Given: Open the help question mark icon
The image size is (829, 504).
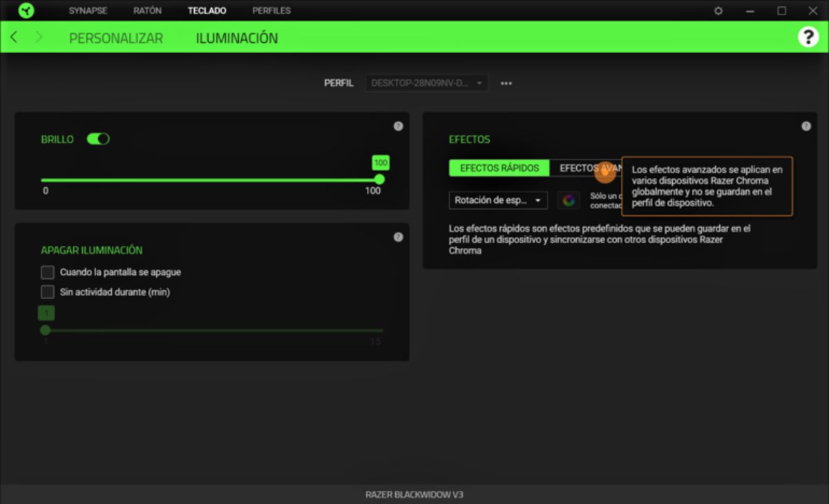Looking at the screenshot, I should (x=808, y=36).
